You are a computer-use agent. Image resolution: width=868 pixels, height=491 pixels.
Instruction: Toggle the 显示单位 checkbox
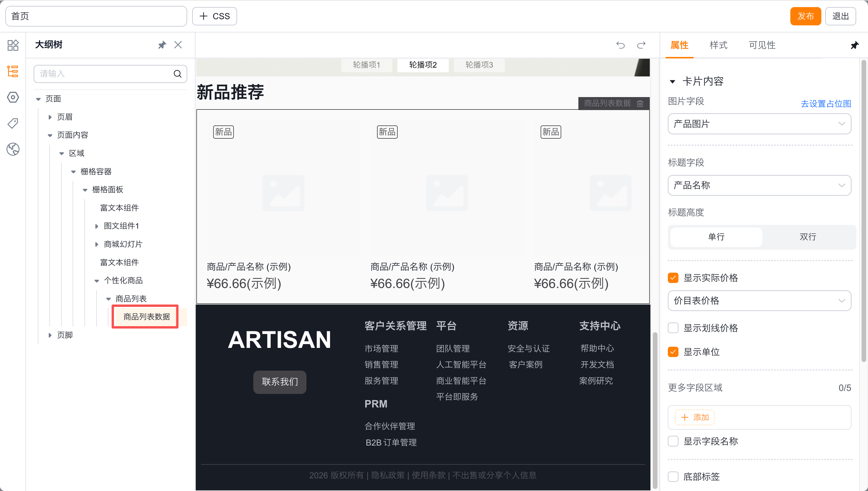tap(673, 352)
